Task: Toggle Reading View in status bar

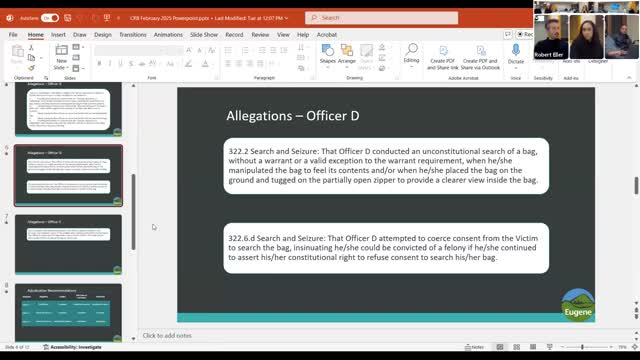Action: click(533, 347)
